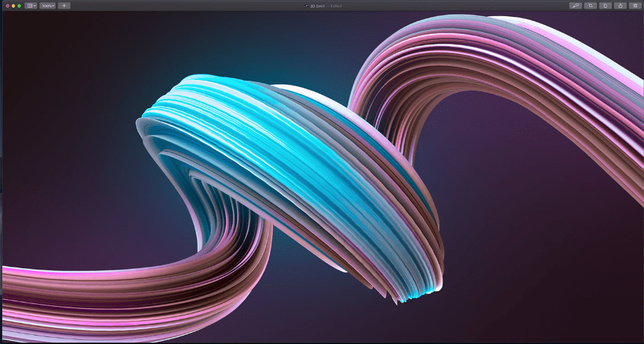Select the Crop tool icon
The image size is (644, 344).
coord(591,6)
